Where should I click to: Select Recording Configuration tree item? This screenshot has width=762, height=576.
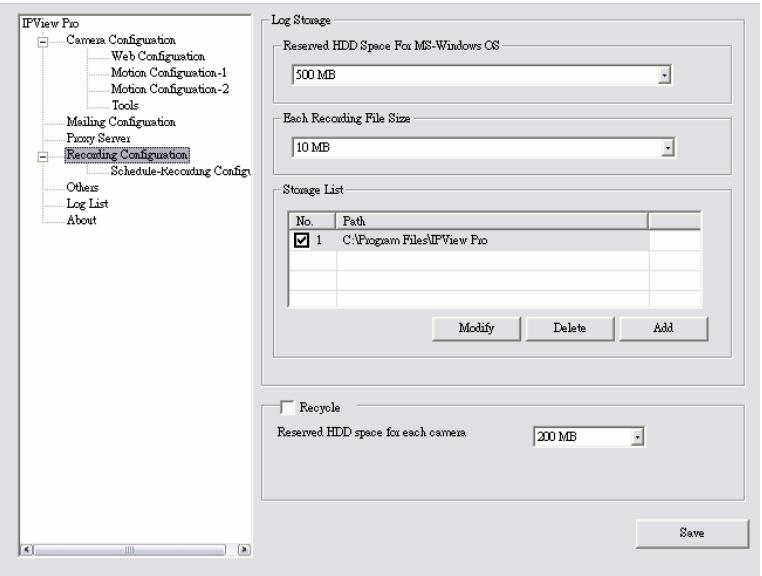[x=127, y=155]
